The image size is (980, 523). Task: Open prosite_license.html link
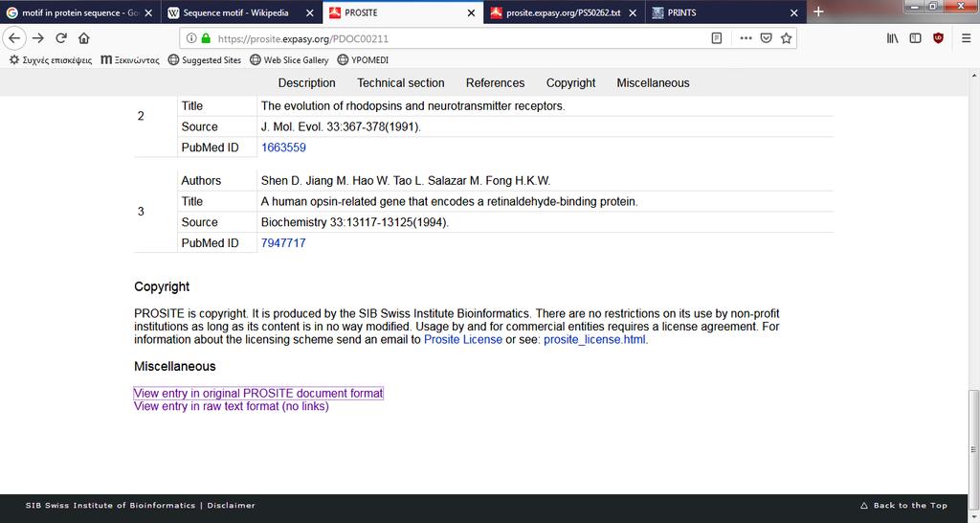[594, 340]
